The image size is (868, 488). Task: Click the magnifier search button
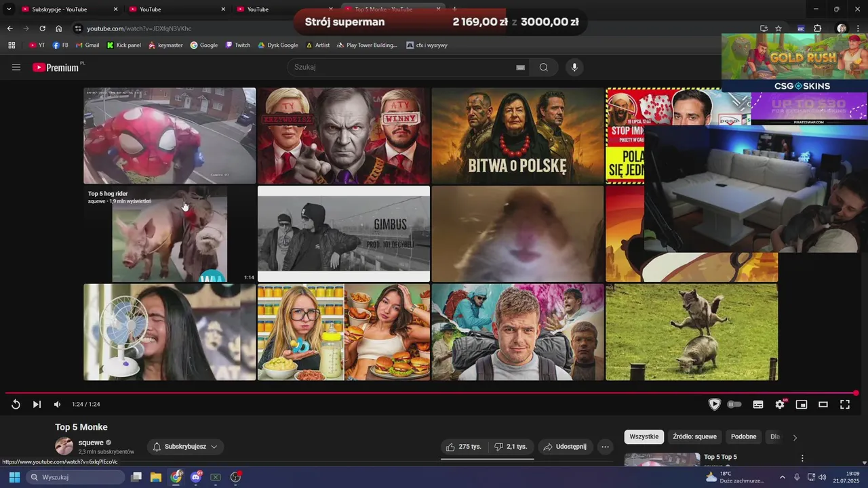[543, 67]
